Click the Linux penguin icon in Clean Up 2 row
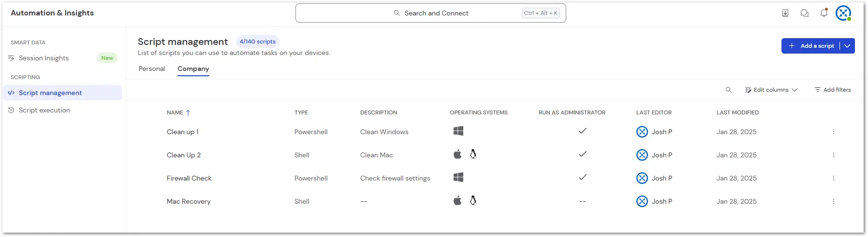 [473, 154]
